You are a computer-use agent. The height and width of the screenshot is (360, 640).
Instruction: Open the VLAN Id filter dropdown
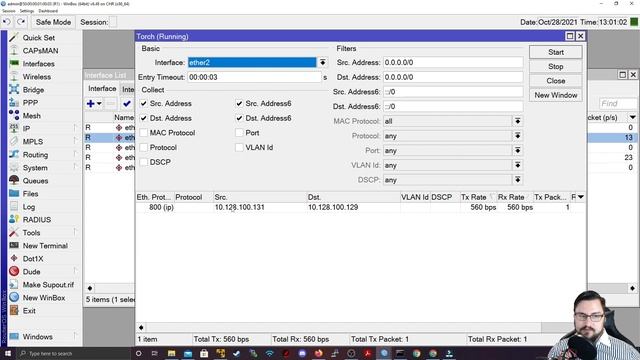518,165
